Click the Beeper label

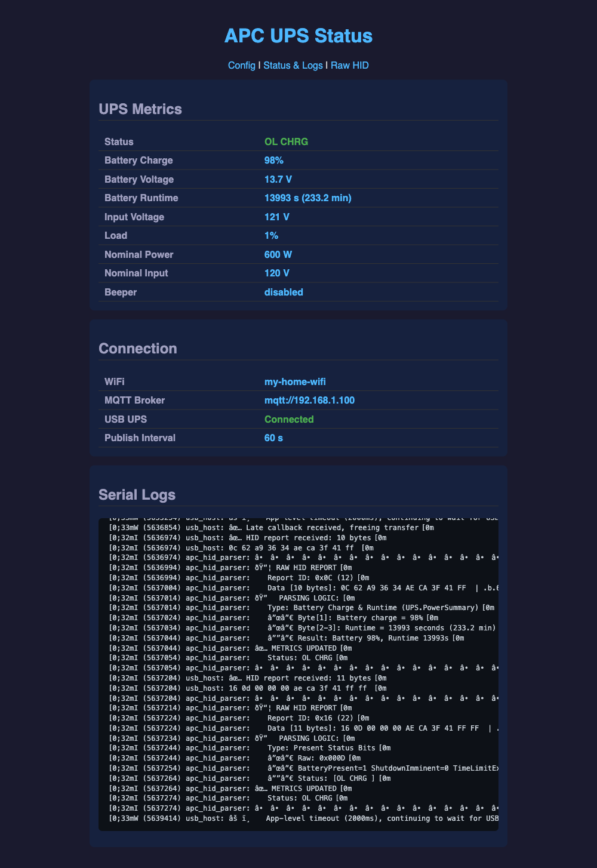click(119, 292)
